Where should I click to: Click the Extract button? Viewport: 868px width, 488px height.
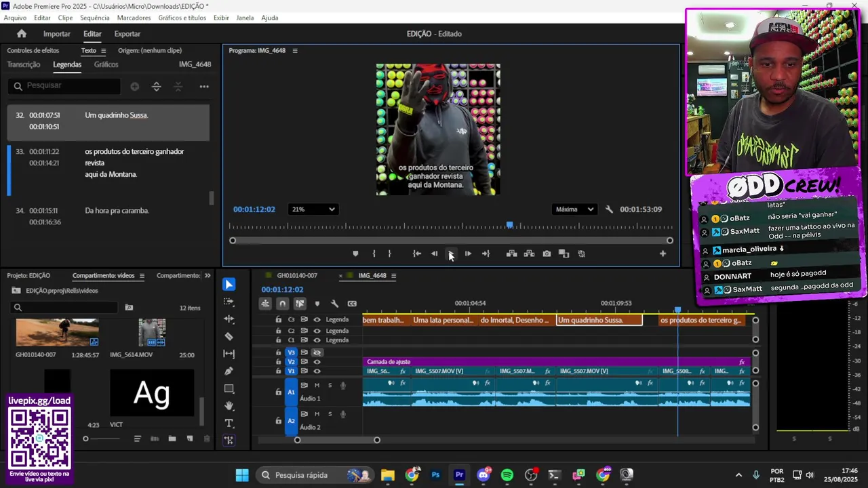(529, 253)
